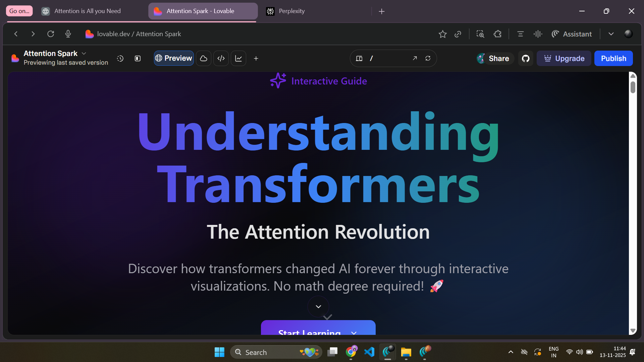Open the browser extensions puzzle icon
Screen dimensions: 644x362
(x=497, y=34)
